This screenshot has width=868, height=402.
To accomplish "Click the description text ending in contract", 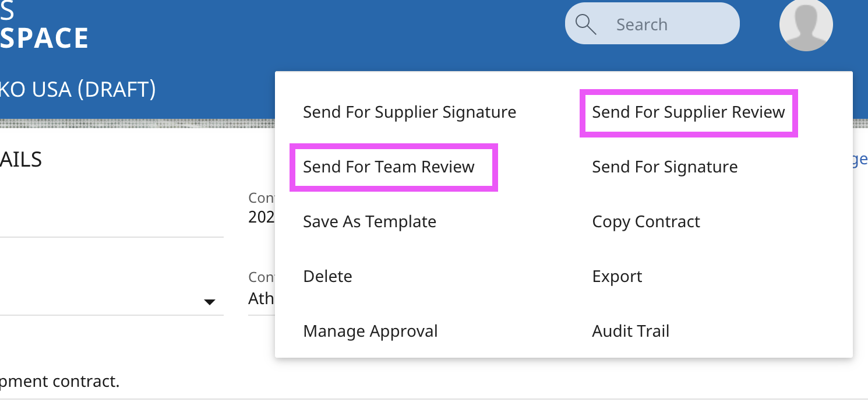I will point(59,381).
